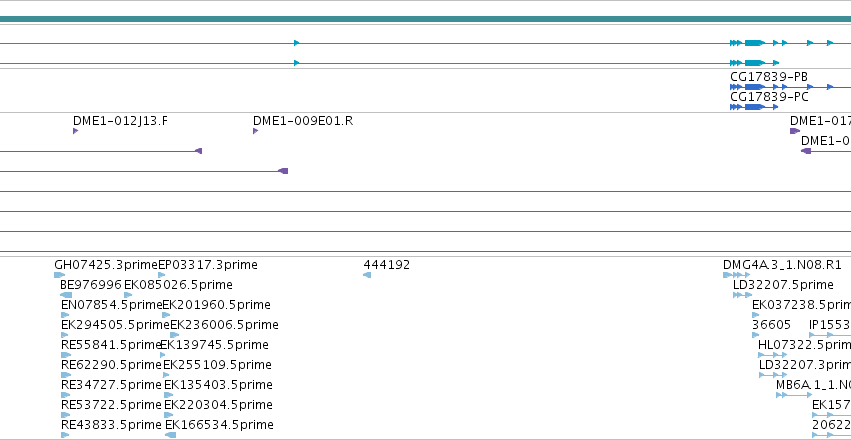
Task: Select the DMG4A.3_1.N08.R1 feature arrows
Action: click(x=736, y=275)
